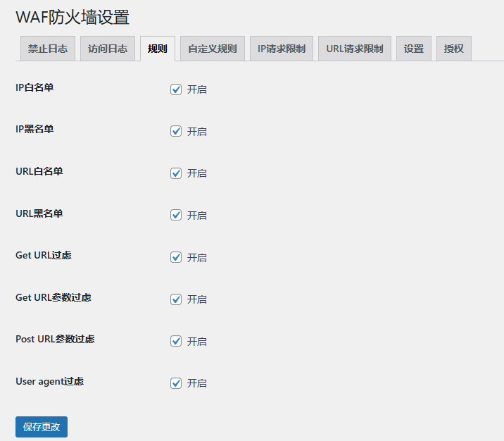Viewport: 504px width, 441px height.
Task: Toggle the URL白名单 checkbox
Action: click(176, 173)
